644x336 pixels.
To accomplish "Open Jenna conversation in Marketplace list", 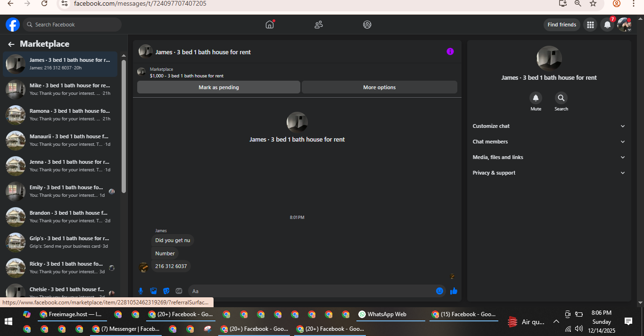I will 60,166.
